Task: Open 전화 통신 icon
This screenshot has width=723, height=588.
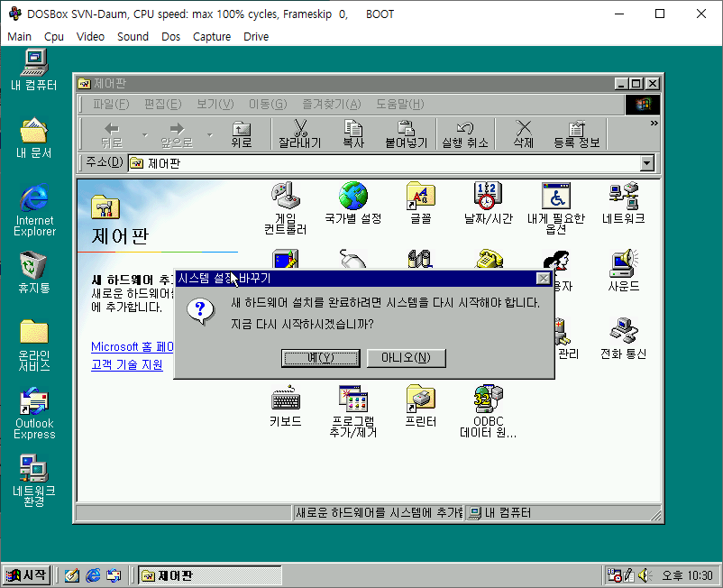Action: coord(624,338)
